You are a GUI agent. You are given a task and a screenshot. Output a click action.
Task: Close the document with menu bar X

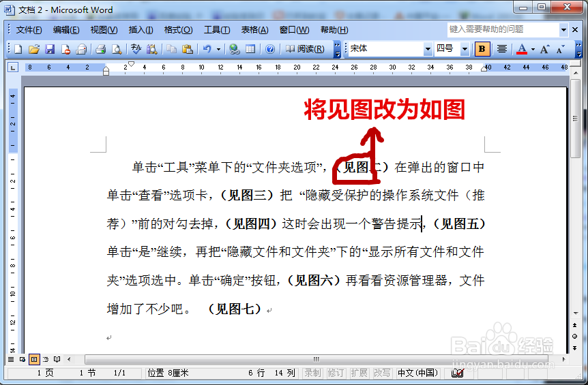click(575, 29)
